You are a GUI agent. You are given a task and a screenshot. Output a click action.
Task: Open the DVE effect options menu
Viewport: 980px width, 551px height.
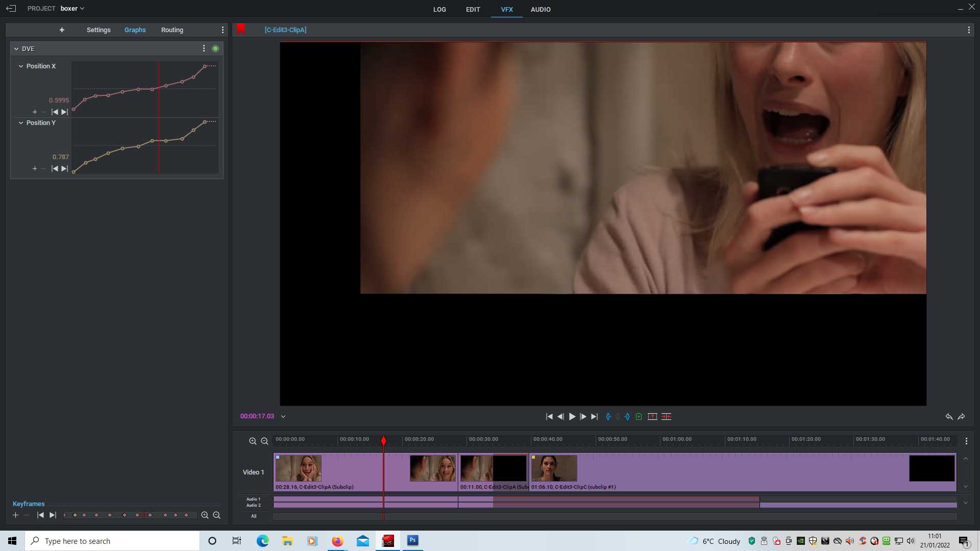(204, 48)
